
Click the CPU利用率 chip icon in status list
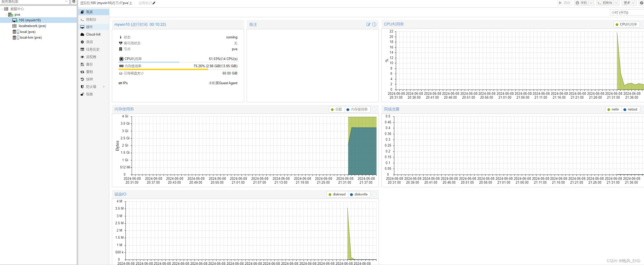point(121,59)
